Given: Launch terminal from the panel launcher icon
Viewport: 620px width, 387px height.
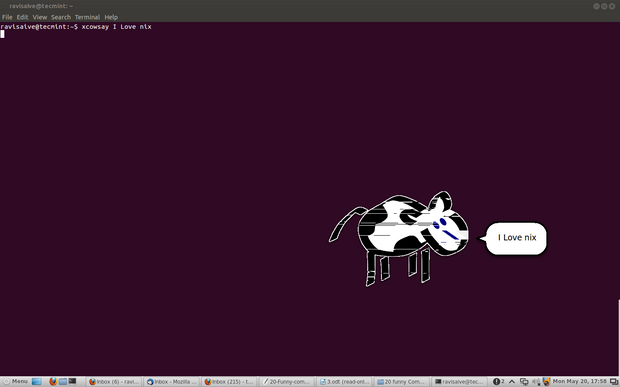Looking at the screenshot, I should pyautogui.click(x=72, y=381).
